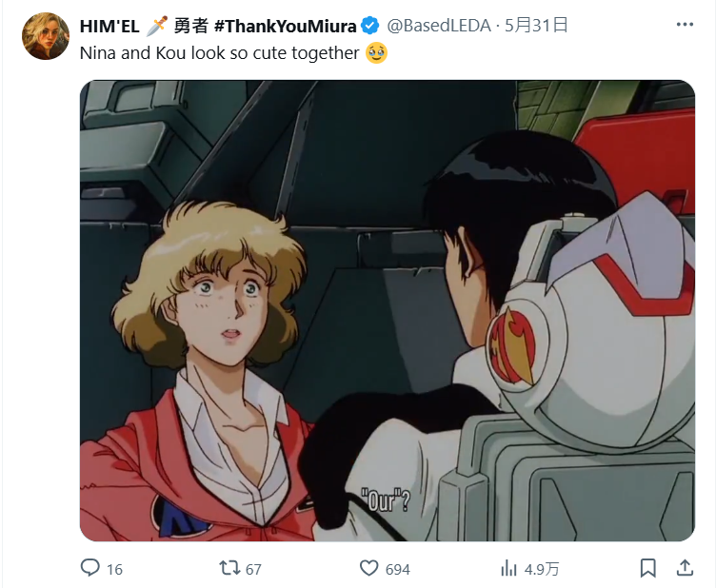
Task: Click the @BasedLEDA handle
Action: point(439,26)
